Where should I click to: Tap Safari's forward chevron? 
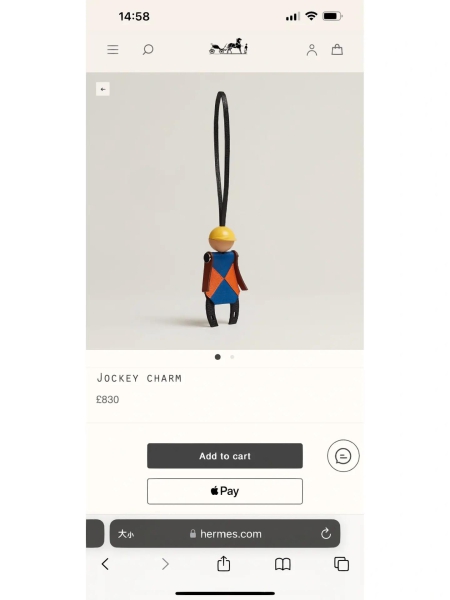pos(165,564)
